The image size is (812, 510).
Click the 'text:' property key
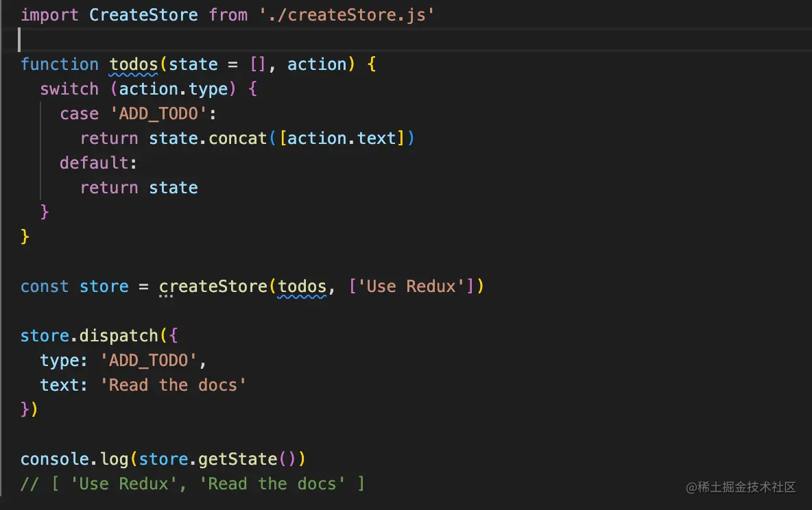click(x=64, y=385)
